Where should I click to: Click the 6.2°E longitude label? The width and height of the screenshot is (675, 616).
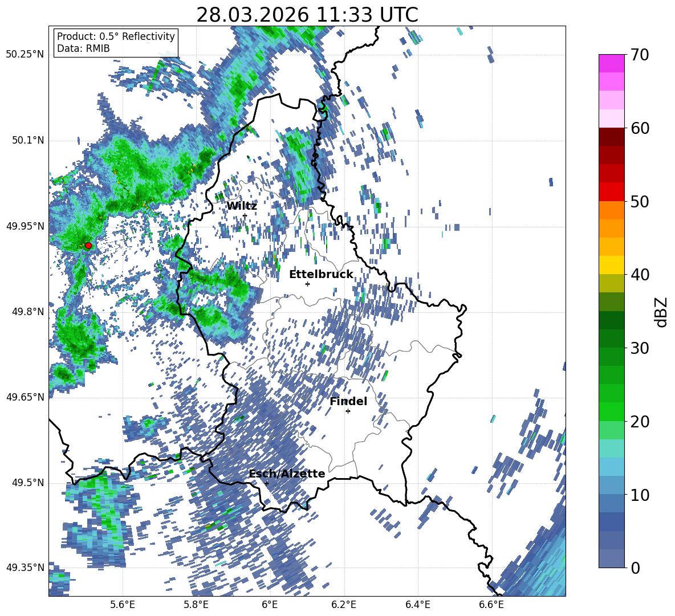[x=344, y=605]
